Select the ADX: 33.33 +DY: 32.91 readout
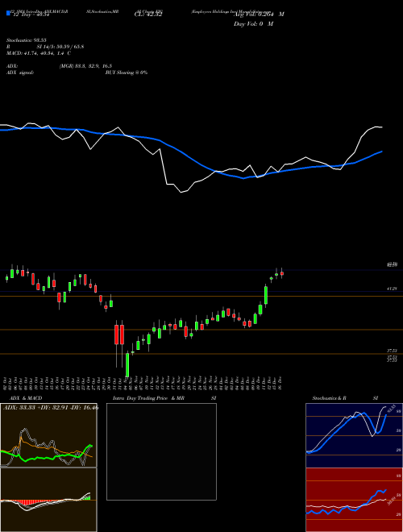 click(51, 408)
